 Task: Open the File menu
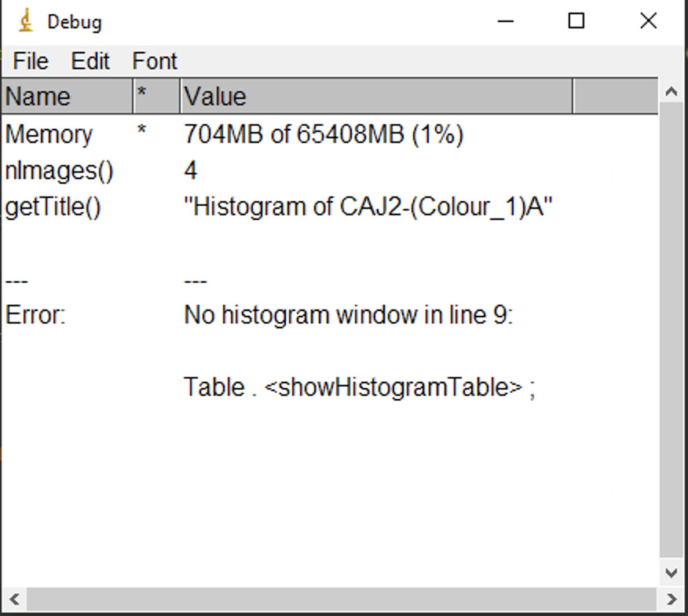pos(30,60)
